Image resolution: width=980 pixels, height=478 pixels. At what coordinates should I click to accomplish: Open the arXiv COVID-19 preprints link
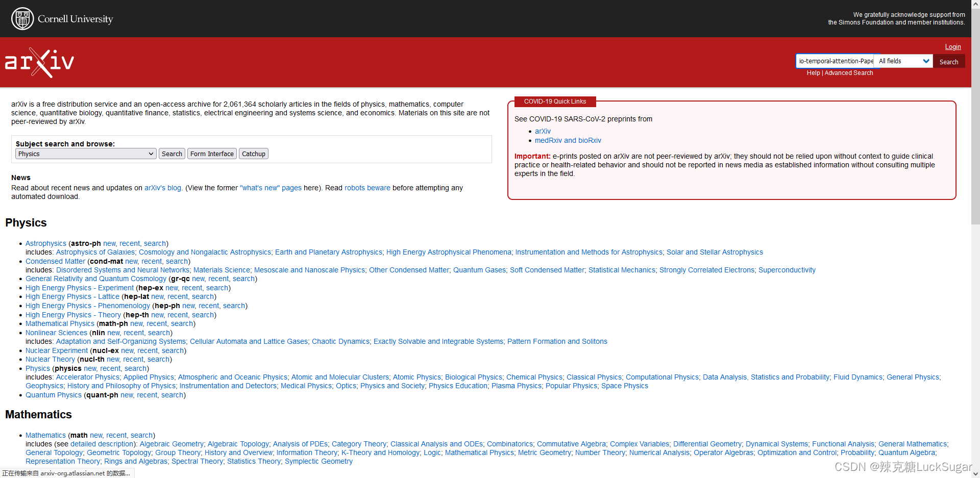543,131
